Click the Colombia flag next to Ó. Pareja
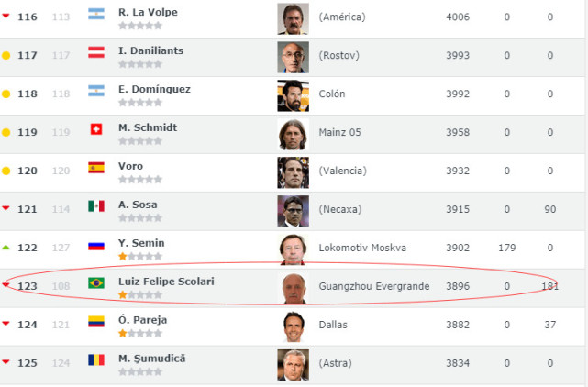 [96, 321]
